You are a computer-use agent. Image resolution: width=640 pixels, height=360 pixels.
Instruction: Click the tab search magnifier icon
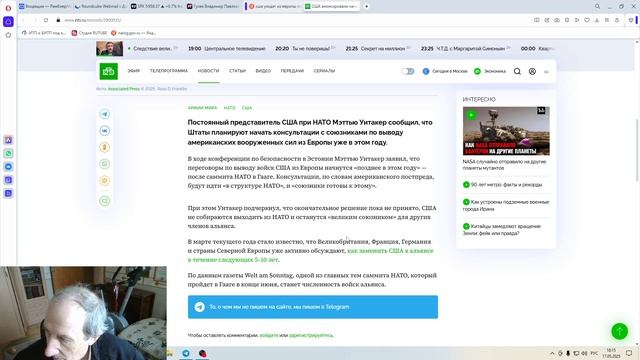(598, 6)
